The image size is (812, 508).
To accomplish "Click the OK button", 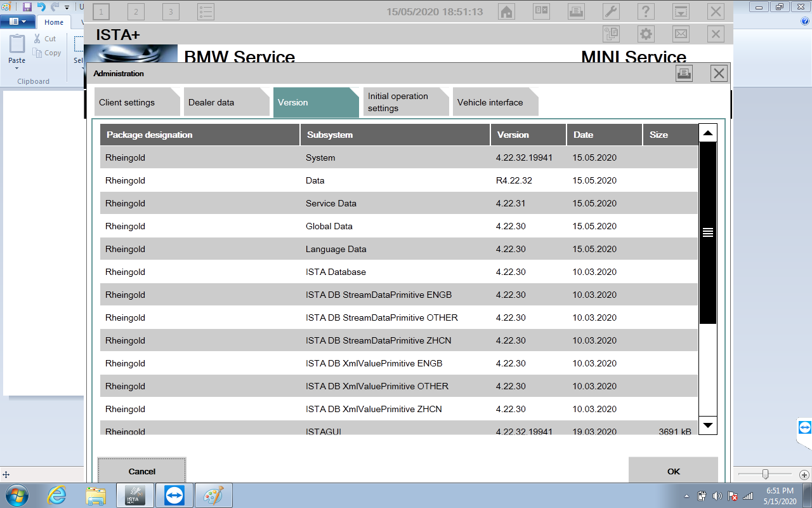I will coord(674,471).
